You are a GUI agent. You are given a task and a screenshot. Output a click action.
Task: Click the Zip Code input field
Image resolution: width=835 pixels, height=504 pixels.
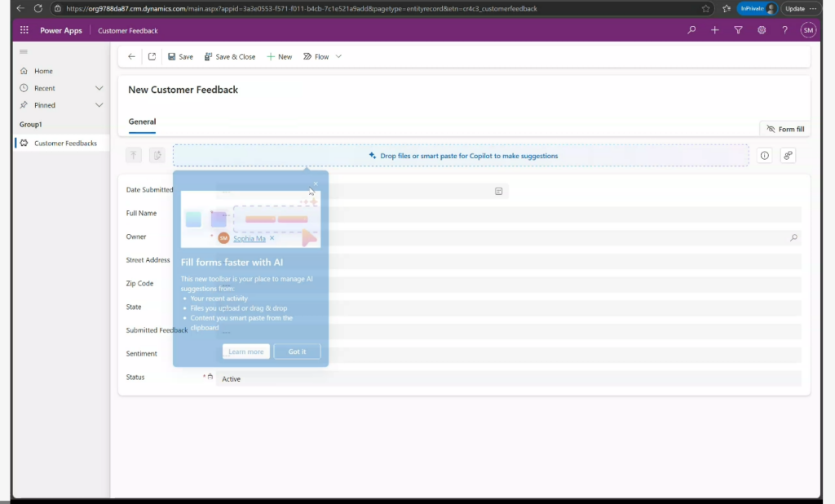(x=509, y=285)
